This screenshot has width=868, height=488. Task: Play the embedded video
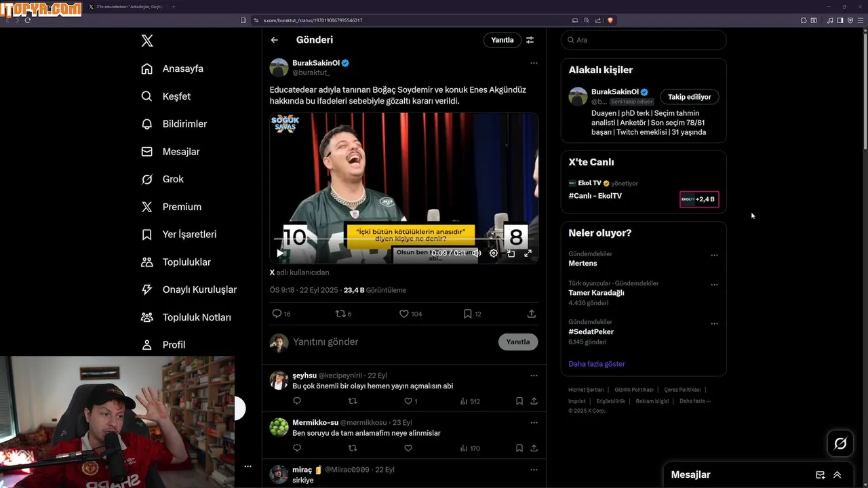click(280, 253)
